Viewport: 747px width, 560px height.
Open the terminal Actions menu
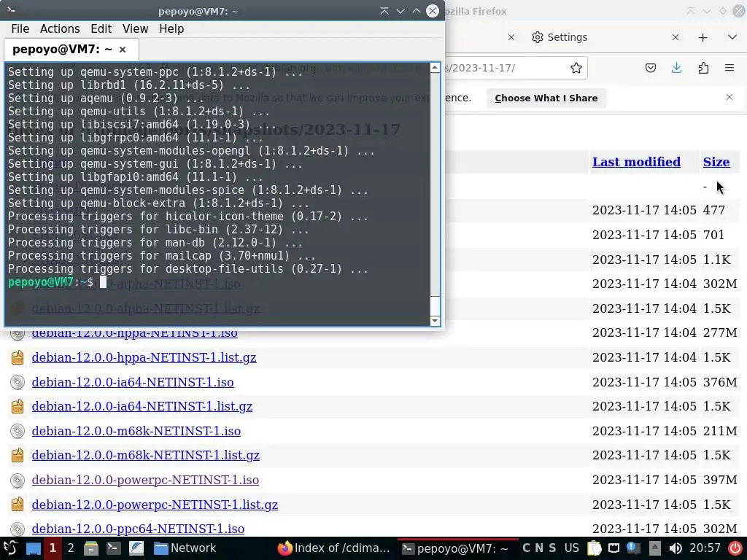click(x=60, y=29)
